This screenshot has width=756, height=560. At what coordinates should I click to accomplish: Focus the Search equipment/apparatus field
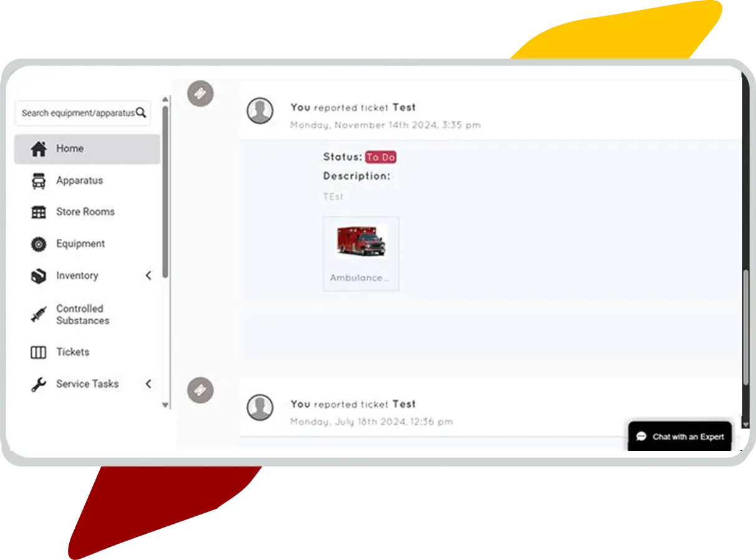pyautogui.click(x=83, y=113)
